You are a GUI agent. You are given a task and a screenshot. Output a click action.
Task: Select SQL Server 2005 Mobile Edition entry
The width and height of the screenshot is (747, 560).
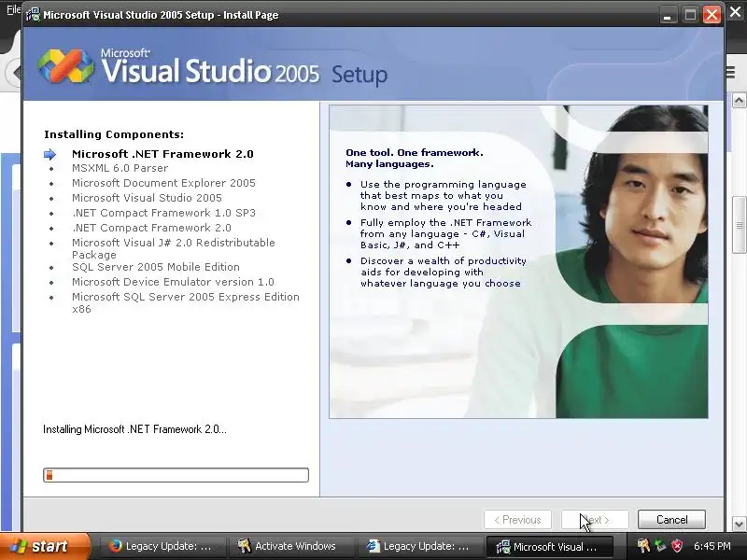tap(156, 267)
